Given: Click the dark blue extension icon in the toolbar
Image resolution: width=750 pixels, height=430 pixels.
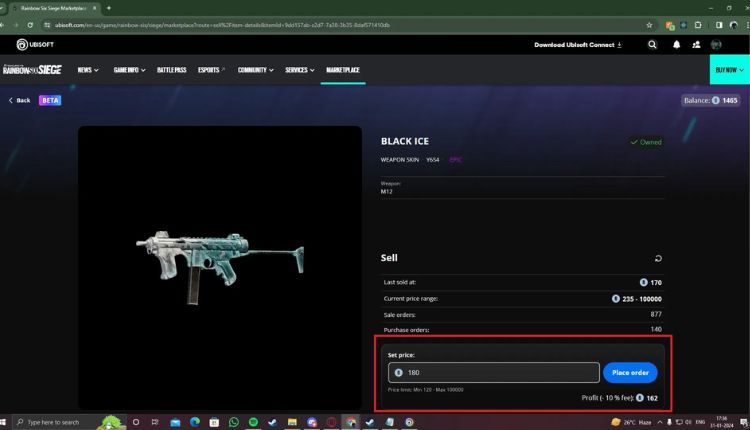Looking at the screenshot, I should (684, 25).
